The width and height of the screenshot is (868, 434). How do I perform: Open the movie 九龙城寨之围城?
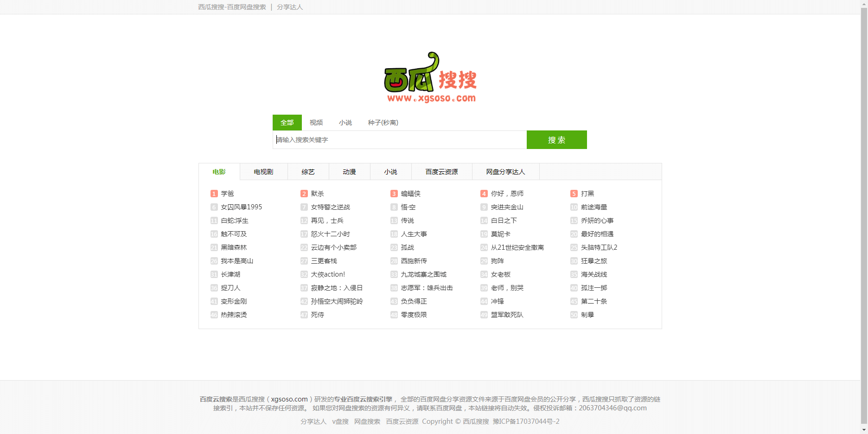click(424, 274)
